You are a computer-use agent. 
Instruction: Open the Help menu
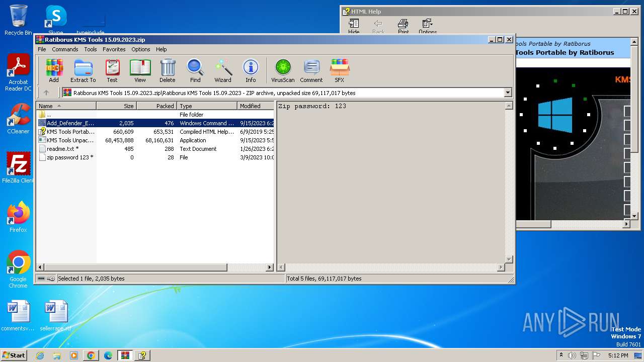pyautogui.click(x=161, y=49)
